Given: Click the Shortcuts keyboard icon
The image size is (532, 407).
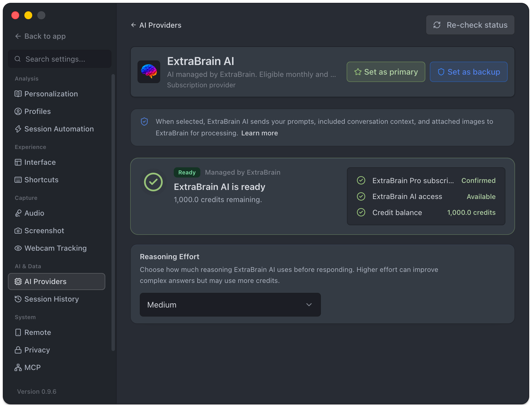Looking at the screenshot, I should [18, 180].
